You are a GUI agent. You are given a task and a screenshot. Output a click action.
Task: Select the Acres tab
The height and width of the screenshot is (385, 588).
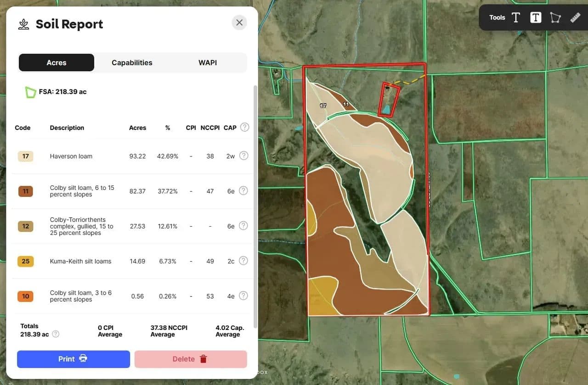[57, 62]
